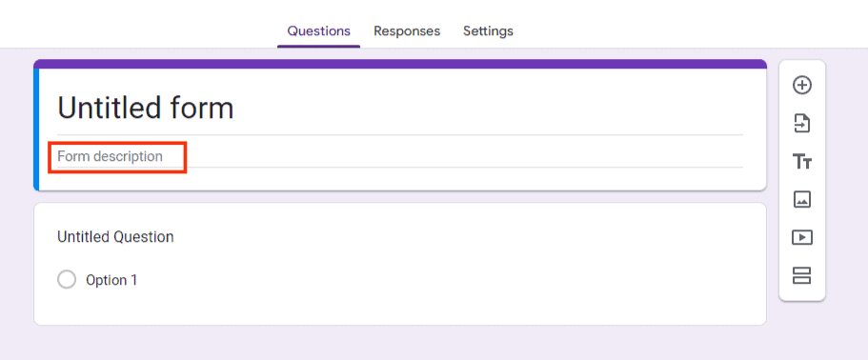
Task: Edit the Option 1 label text
Action: [111, 280]
